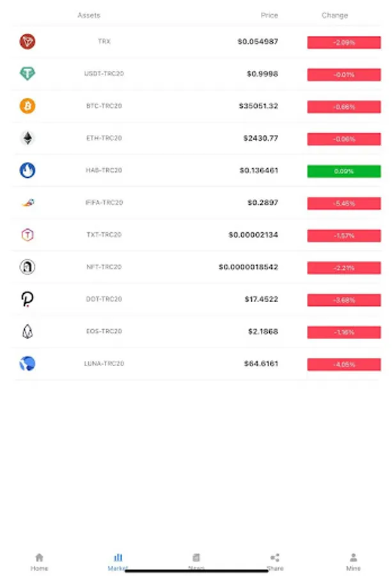
Task: Click the Polkadot DOT coin icon
Action: coord(27,300)
